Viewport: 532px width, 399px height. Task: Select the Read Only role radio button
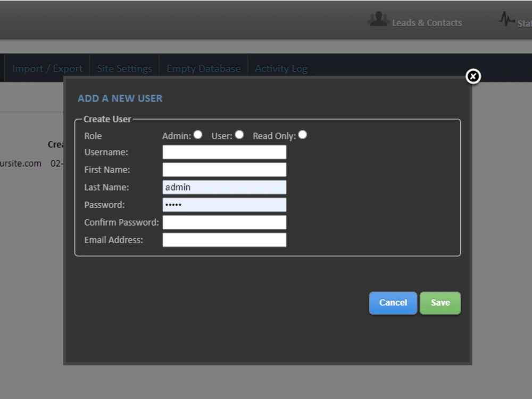[302, 135]
